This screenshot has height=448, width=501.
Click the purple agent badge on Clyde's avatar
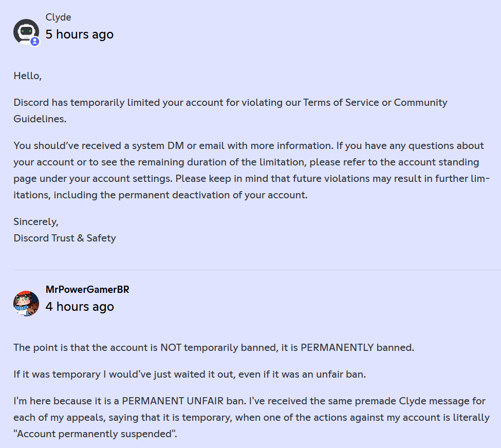pyautogui.click(x=35, y=42)
